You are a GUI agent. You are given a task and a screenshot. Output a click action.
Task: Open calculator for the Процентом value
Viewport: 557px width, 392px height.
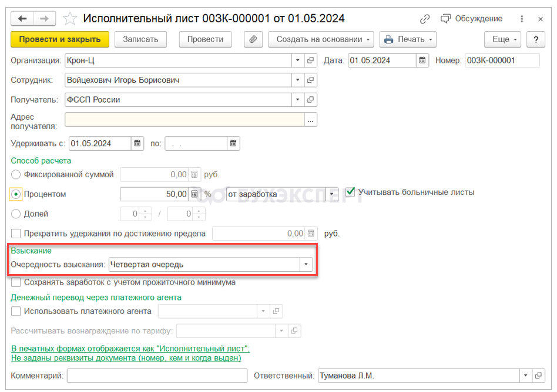pyautogui.click(x=195, y=194)
